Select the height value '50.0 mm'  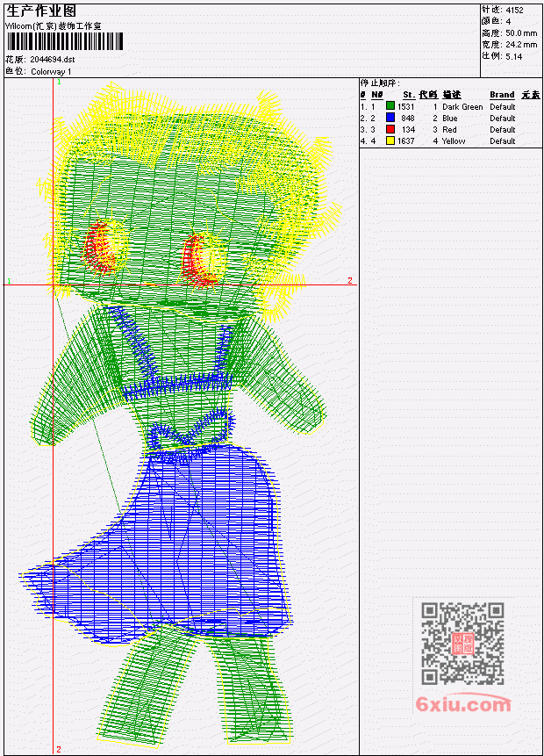pyautogui.click(x=521, y=32)
